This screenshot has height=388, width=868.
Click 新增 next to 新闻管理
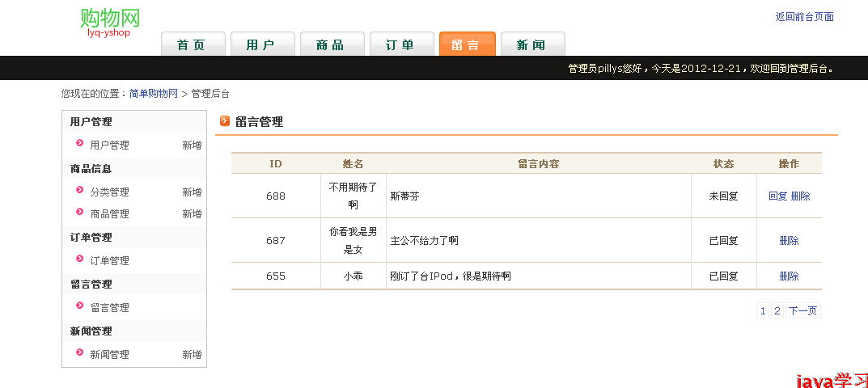(x=192, y=354)
